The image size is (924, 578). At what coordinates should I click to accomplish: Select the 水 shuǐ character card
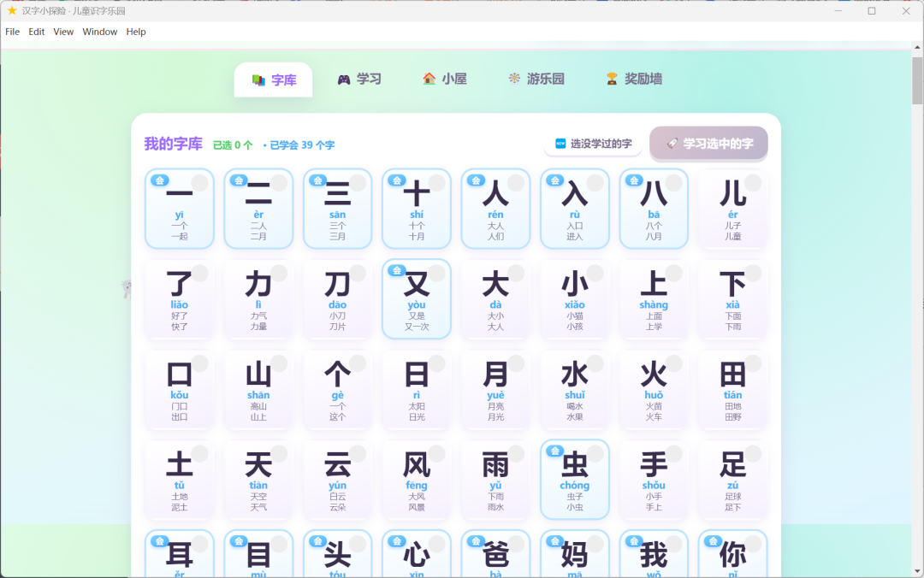point(575,389)
